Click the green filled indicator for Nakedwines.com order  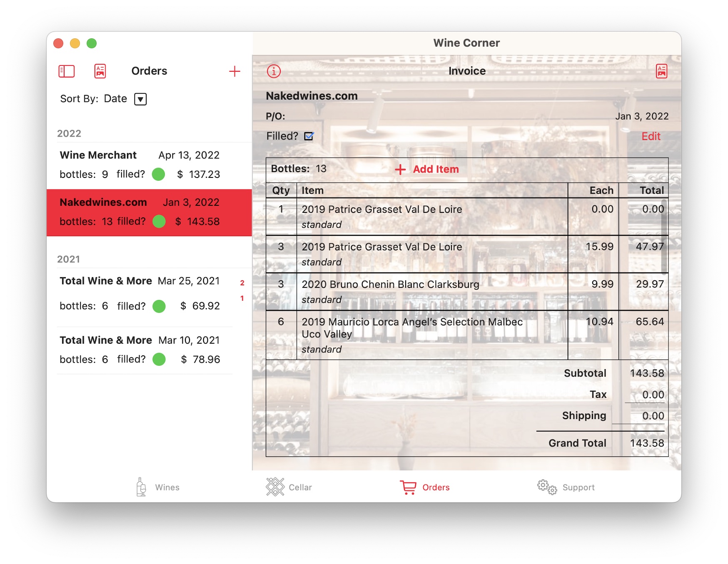(159, 221)
